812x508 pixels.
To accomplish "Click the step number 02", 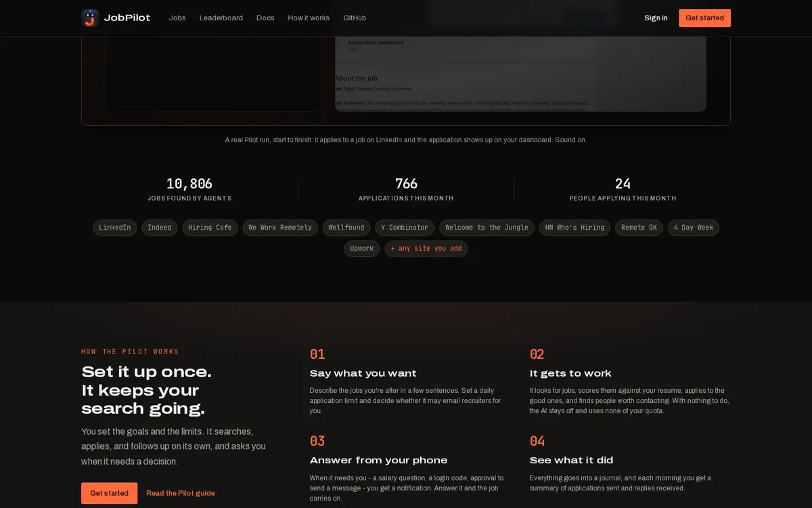I will pyautogui.click(x=537, y=354).
